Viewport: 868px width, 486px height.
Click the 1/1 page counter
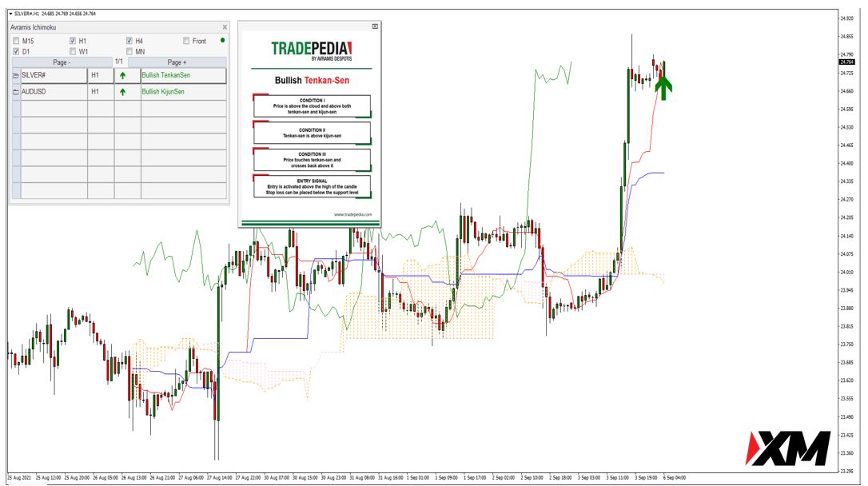coord(119,62)
